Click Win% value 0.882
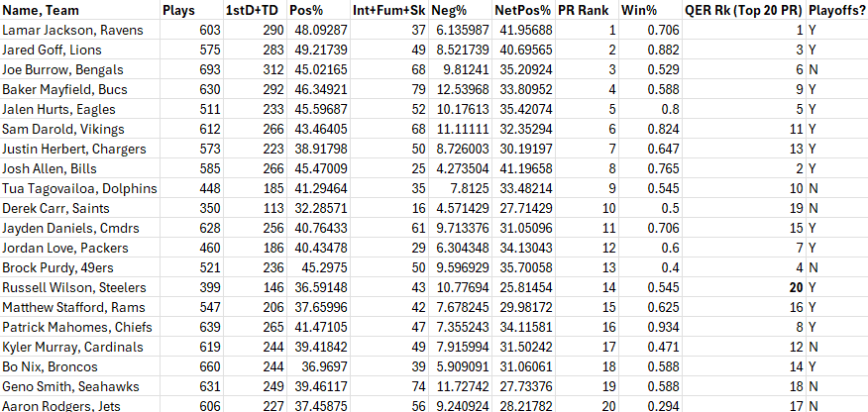The image size is (868, 412). pos(650,50)
